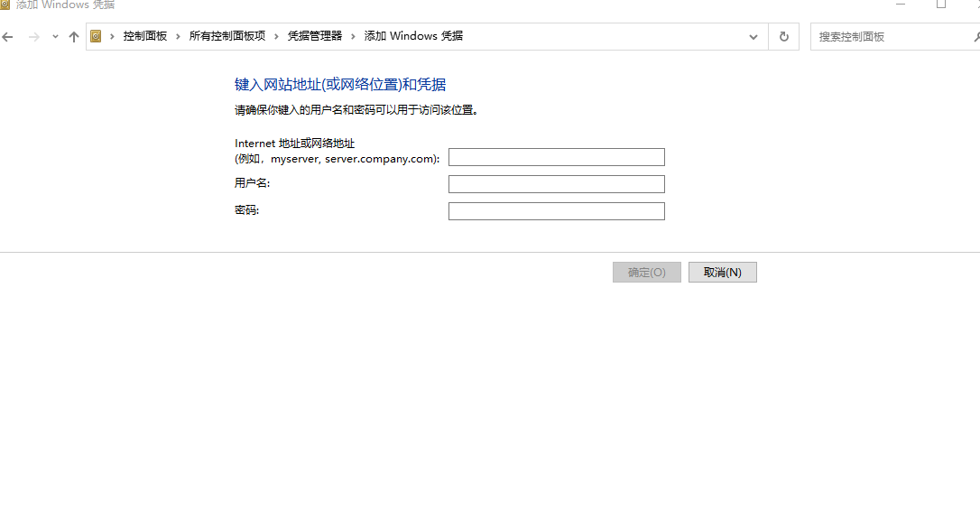Viewport: 980px width, 529px height.
Task: Cancel with the 取消(N) button
Action: pos(723,272)
